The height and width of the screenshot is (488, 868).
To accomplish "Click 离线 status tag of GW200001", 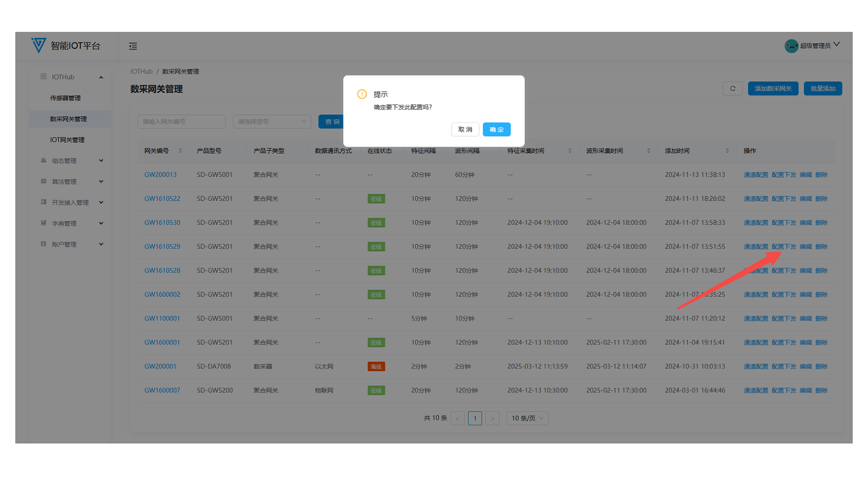I will click(376, 366).
